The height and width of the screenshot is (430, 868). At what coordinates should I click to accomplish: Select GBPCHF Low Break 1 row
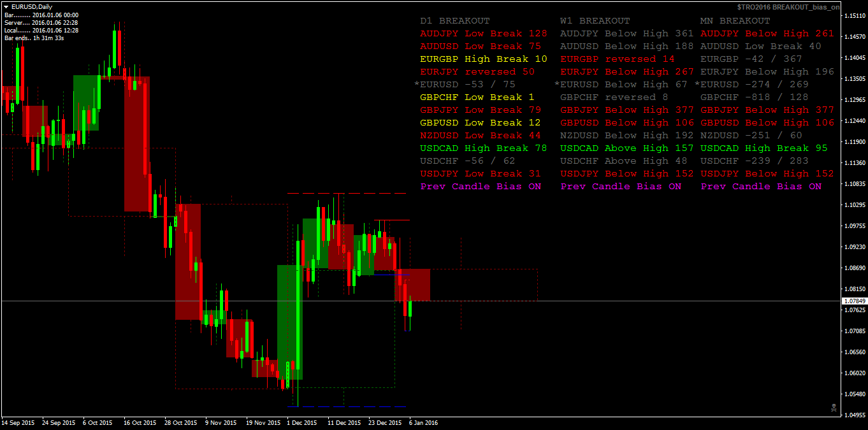click(x=477, y=97)
